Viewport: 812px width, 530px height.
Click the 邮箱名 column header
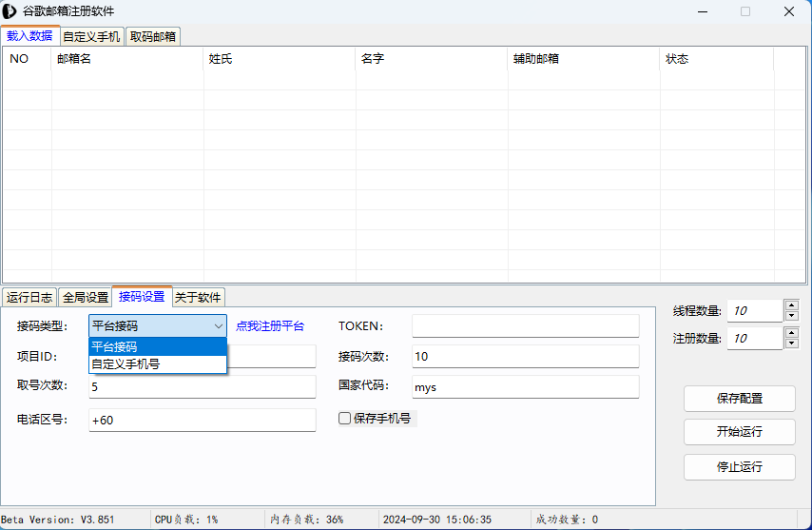pos(127,59)
